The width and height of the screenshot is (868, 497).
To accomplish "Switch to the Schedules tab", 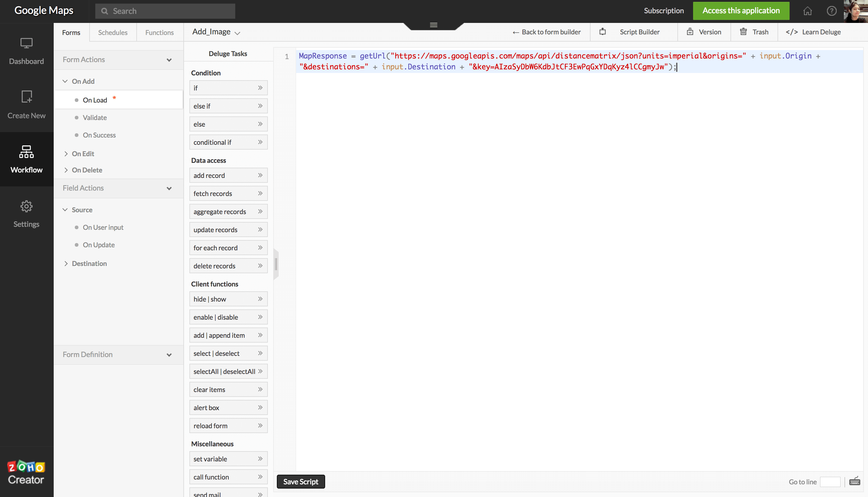I will click(x=112, y=33).
